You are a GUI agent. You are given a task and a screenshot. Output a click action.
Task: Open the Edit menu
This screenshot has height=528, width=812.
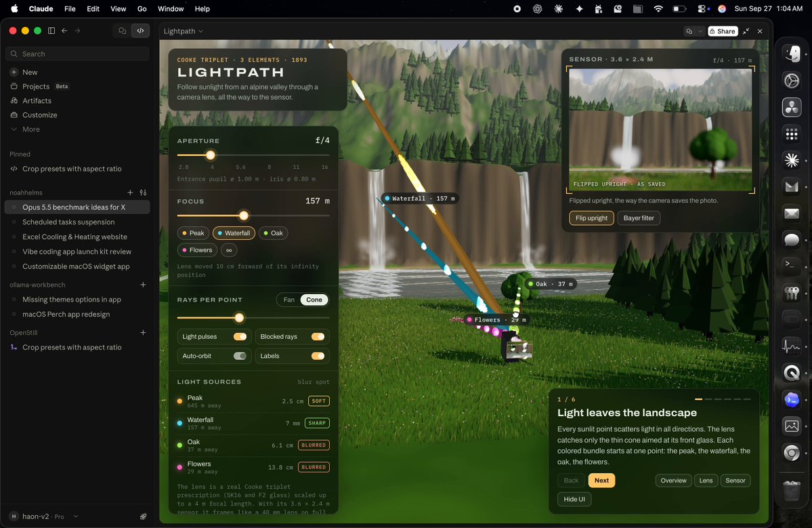93,9
